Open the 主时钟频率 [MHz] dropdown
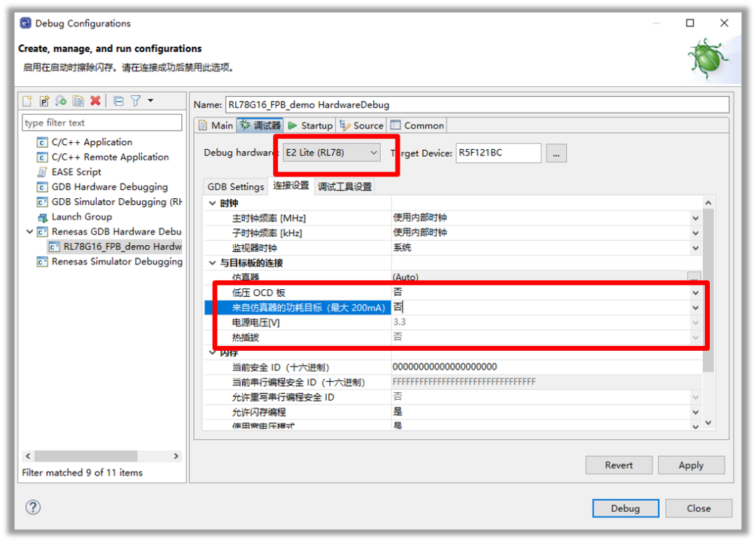The width and height of the screenshot is (756, 542). click(695, 218)
